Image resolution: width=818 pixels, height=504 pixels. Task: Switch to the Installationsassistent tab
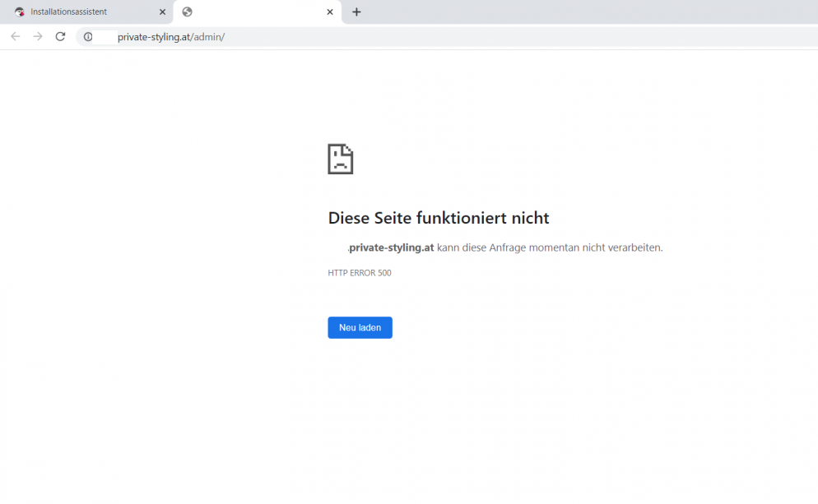pyautogui.click(x=86, y=12)
